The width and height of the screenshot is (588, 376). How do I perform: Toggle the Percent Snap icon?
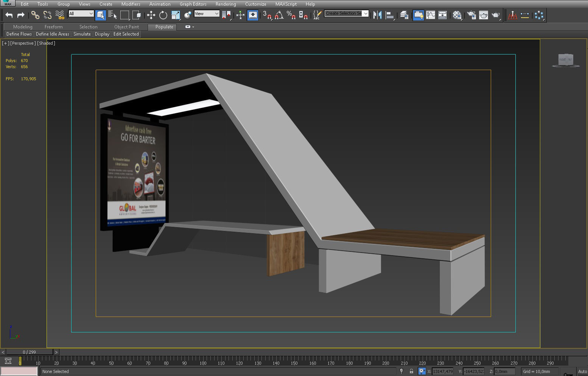(291, 15)
